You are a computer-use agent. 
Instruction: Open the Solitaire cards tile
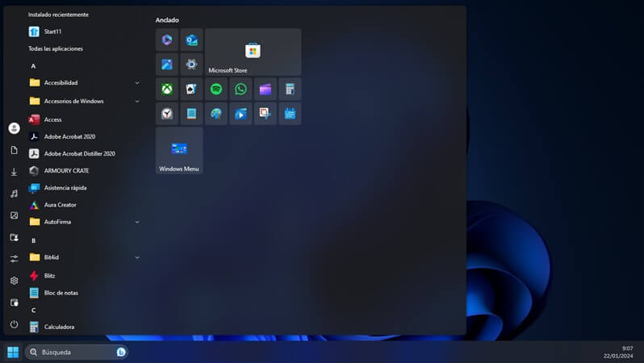pos(191,89)
